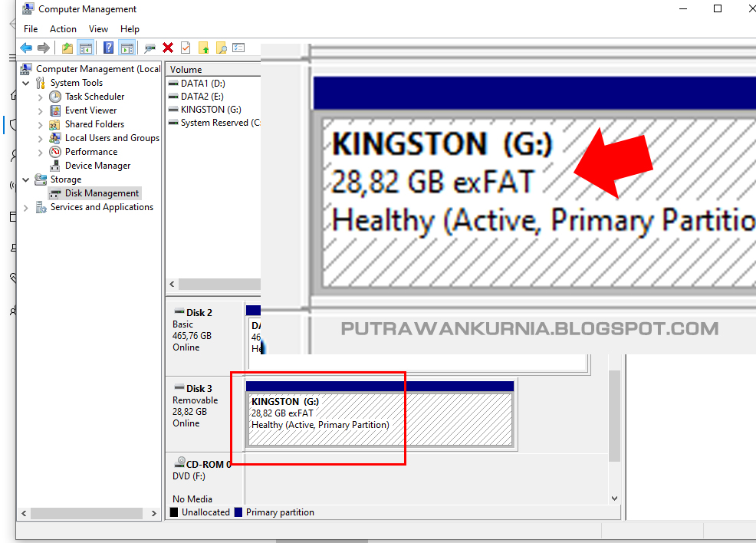Expand the Local Users and Groups node

point(40,138)
